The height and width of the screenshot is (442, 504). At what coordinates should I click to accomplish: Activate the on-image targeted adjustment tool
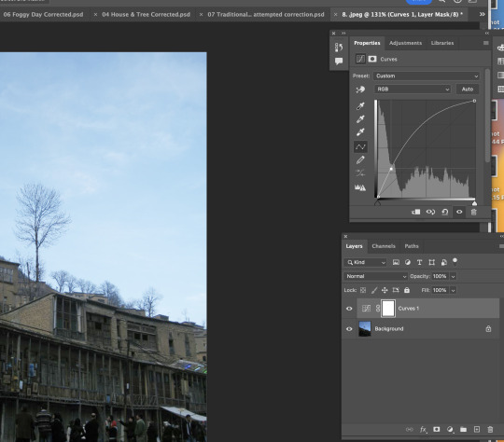[360, 90]
